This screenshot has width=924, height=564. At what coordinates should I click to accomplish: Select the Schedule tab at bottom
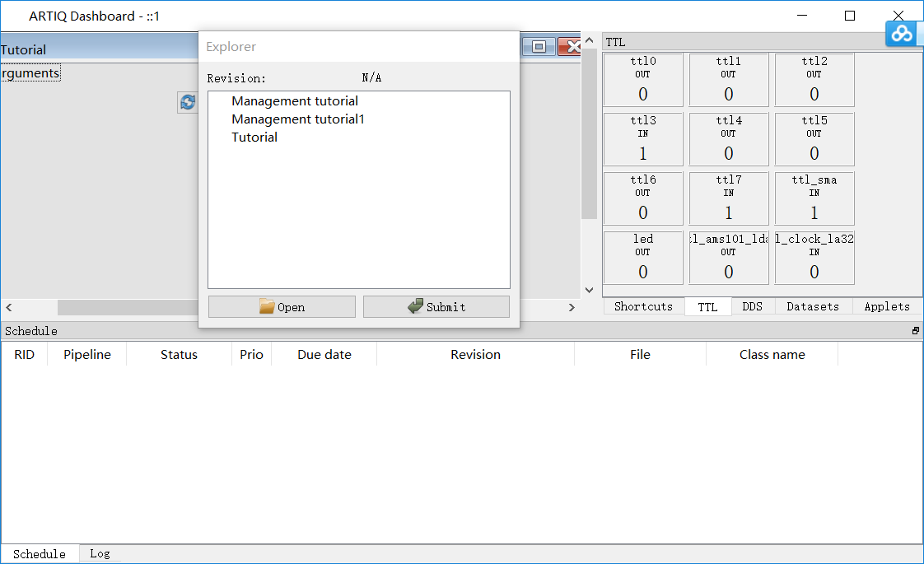(40, 553)
